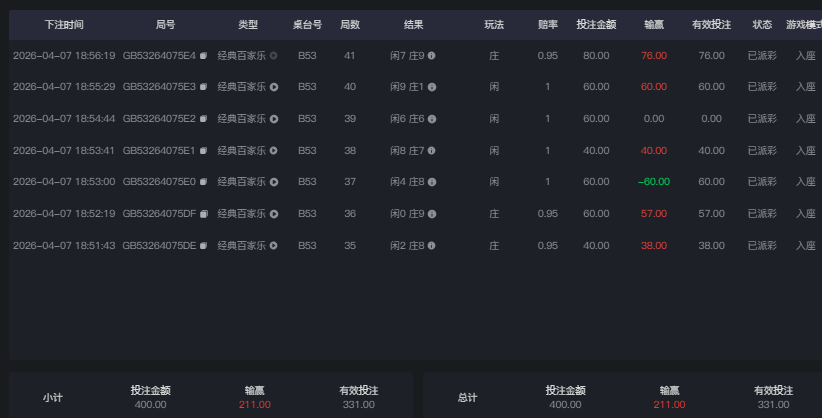Open result info for 闲0 庄9
Image resolution: width=822 pixels, height=418 pixels.
[x=431, y=214]
